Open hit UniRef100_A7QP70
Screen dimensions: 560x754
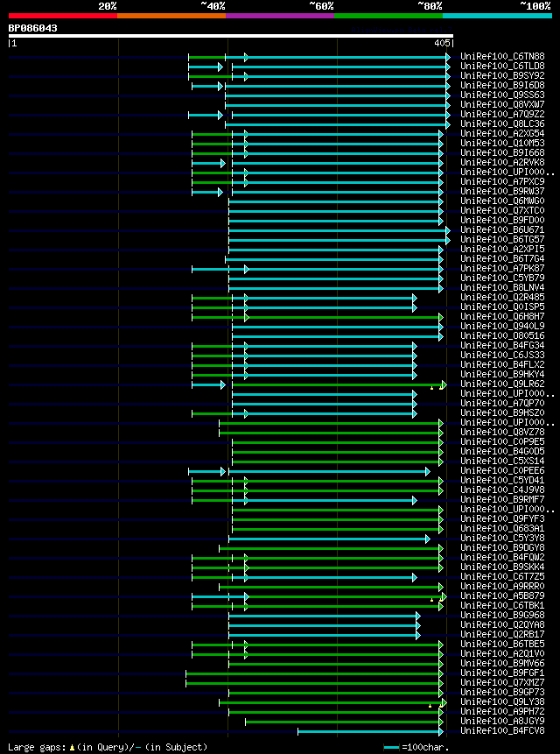point(502,403)
